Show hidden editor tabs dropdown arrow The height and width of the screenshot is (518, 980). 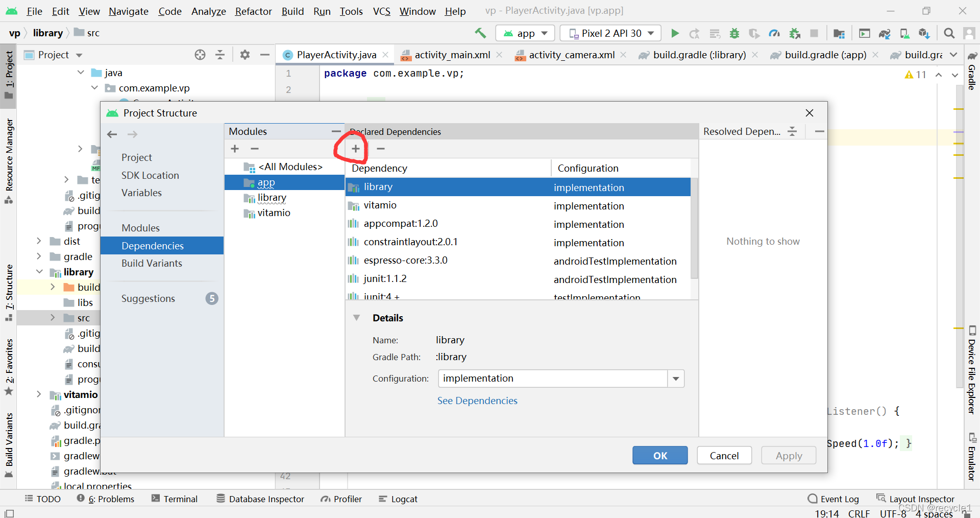click(953, 55)
